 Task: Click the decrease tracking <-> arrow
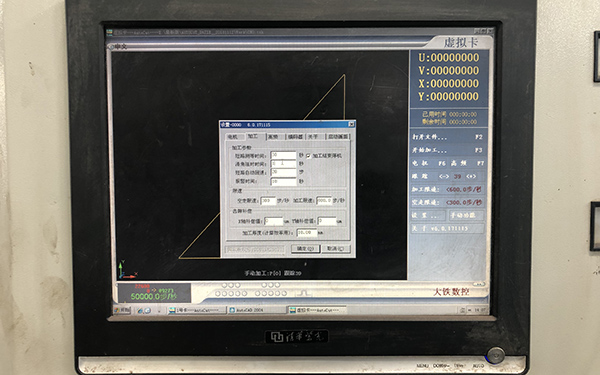click(x=443, y=176)
